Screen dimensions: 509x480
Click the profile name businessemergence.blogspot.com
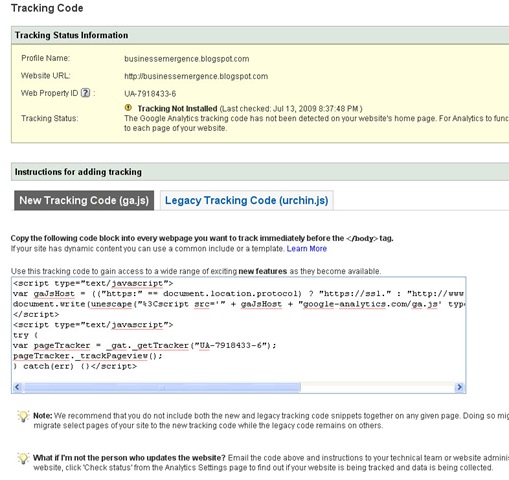tap(187, 59)
